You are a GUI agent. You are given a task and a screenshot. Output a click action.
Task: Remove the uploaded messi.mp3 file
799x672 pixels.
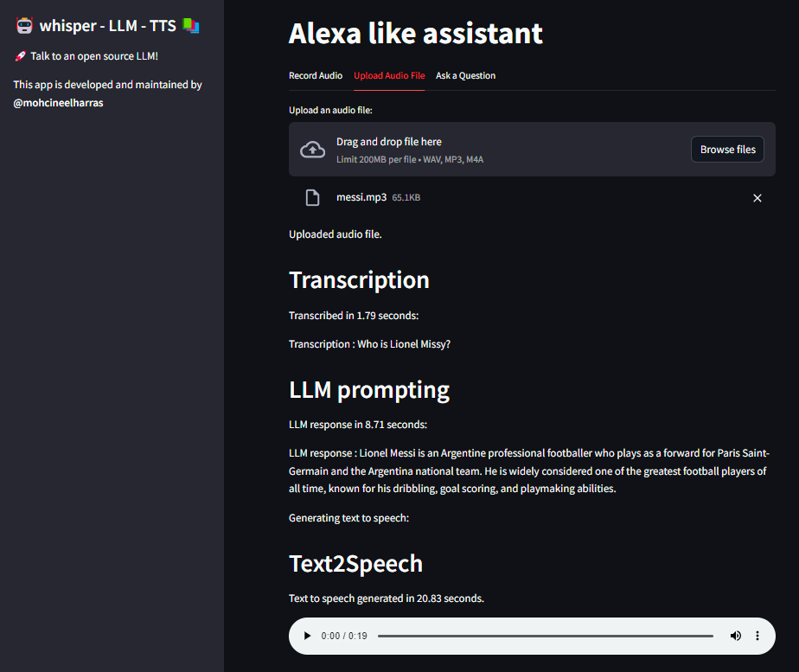pyautogui.click(x=757, y=198)
